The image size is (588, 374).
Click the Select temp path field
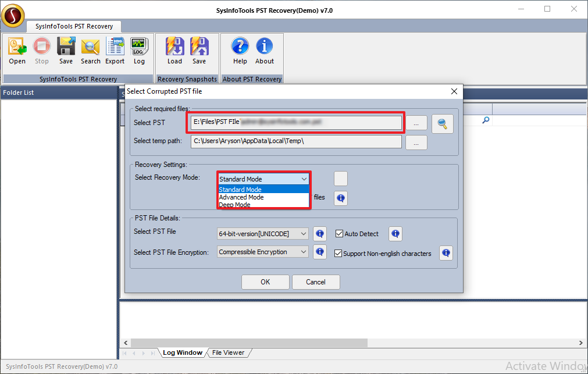[x=296, y=141]
